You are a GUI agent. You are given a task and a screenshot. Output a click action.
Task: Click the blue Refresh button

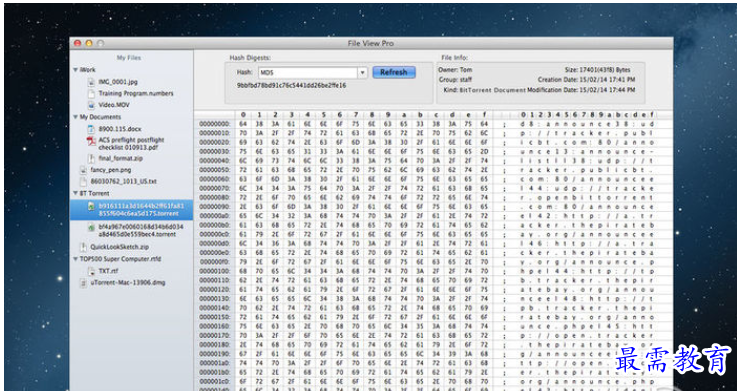click(x=394, y=72)
